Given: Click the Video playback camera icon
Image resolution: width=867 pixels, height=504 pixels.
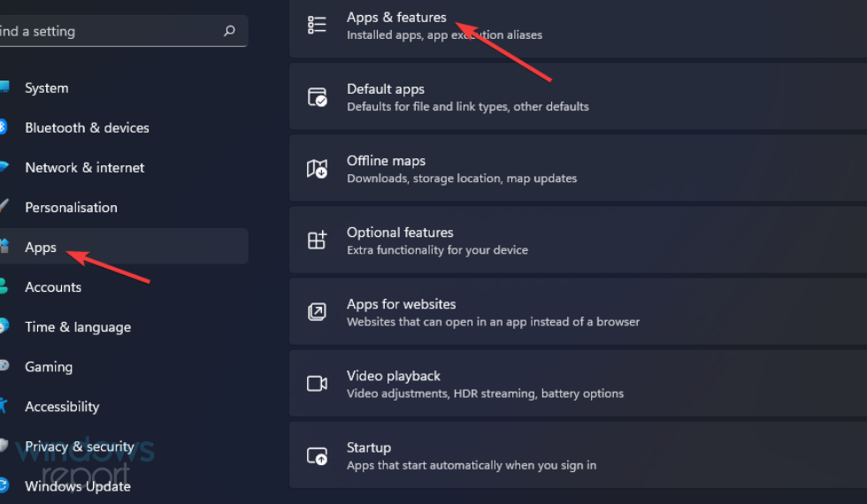Looking at the screenshot, I should pyautogui.click(x=317, y=384).
